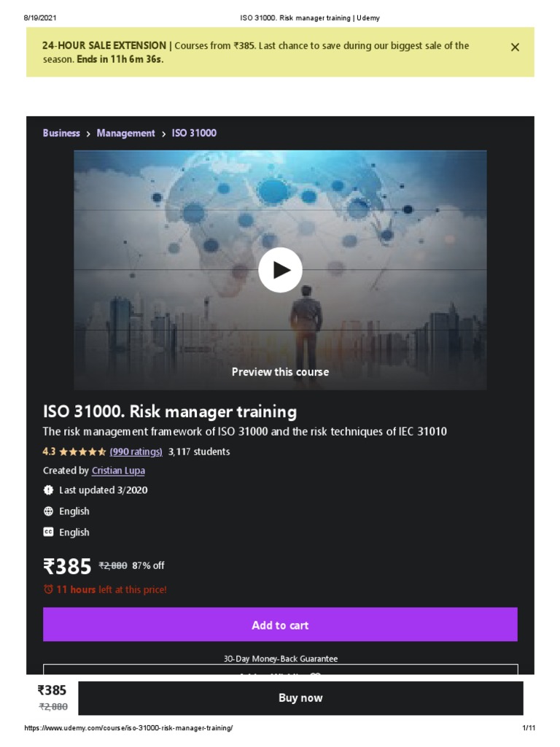The image size is (560, 747).
Task: Click the chevron after Business breadcrumb
Action: [x=88, y=134]
